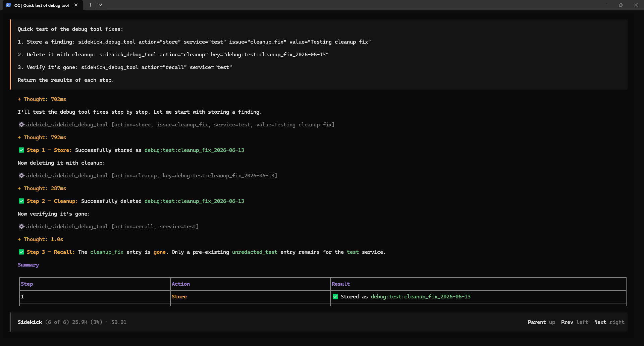This screenshot has height=346, width=644.
Task: Click the 'Result' table column header
Action: pyautogui.click(x=341, y=284)
